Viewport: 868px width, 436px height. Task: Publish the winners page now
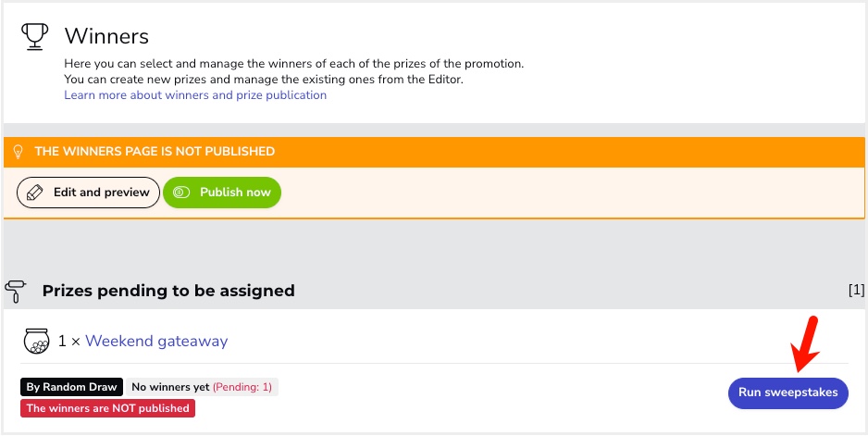tap(222, 193)
